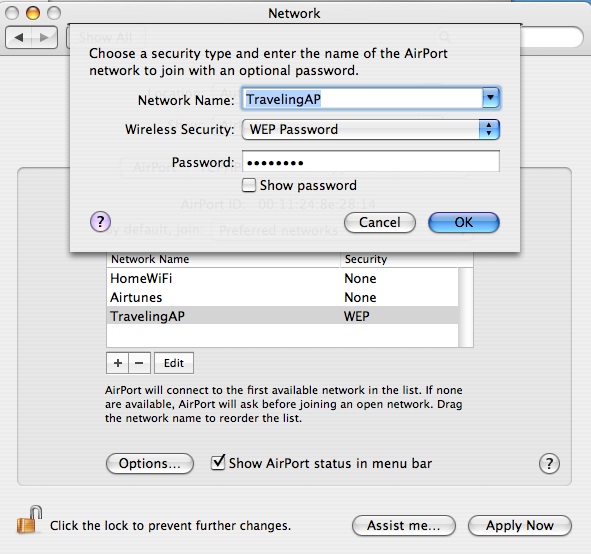Click the purple help icon in dialog

point(100,222)
